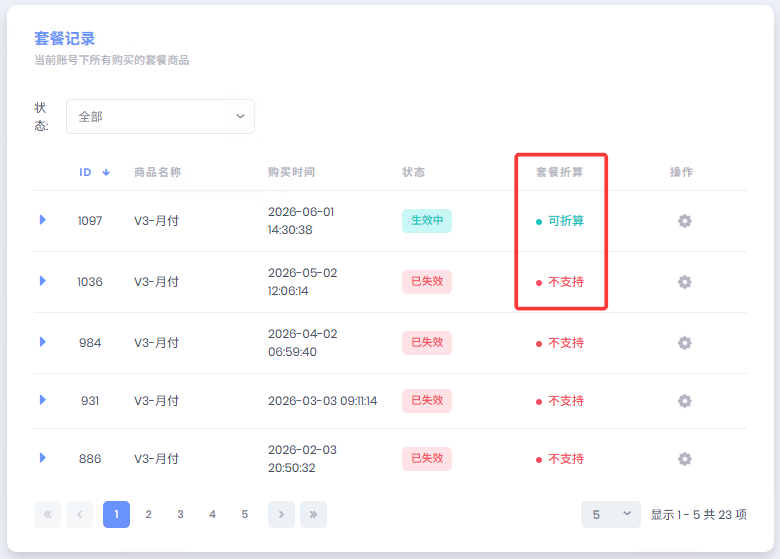
Task: Select page 5 in pagination
Action: coord(245,514)
